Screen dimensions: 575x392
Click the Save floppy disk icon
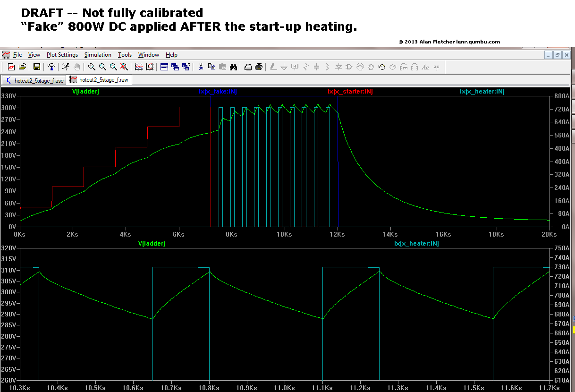36,67
